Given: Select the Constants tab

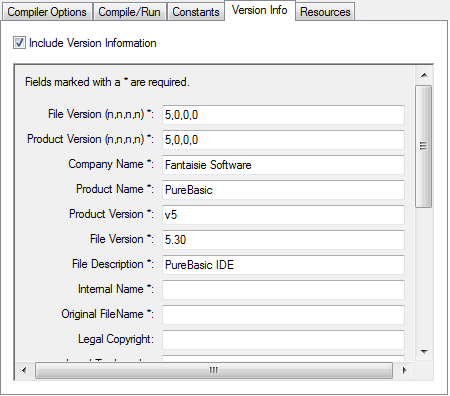Looking at the screenshot, I should point(196,12).
